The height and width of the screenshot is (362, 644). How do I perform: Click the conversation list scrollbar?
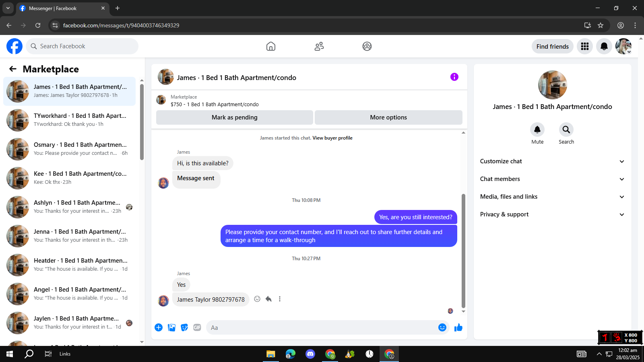coord(142,122)
